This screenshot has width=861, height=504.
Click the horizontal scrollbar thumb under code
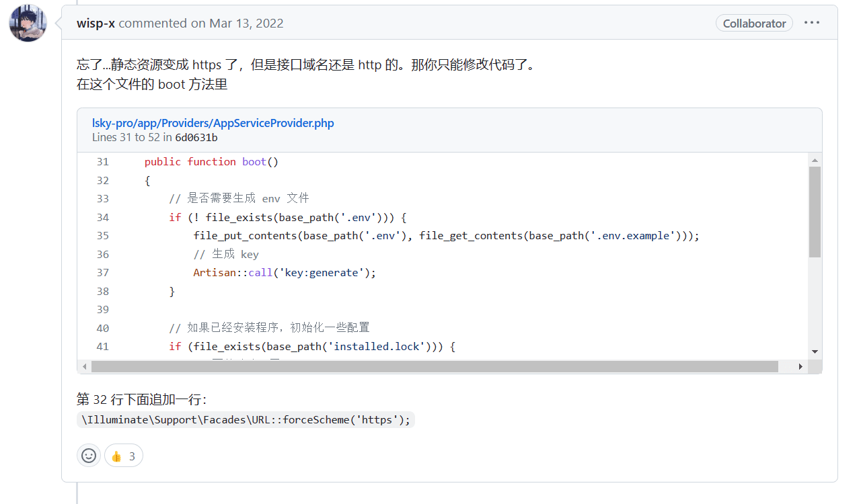click(x=434, y=367)
